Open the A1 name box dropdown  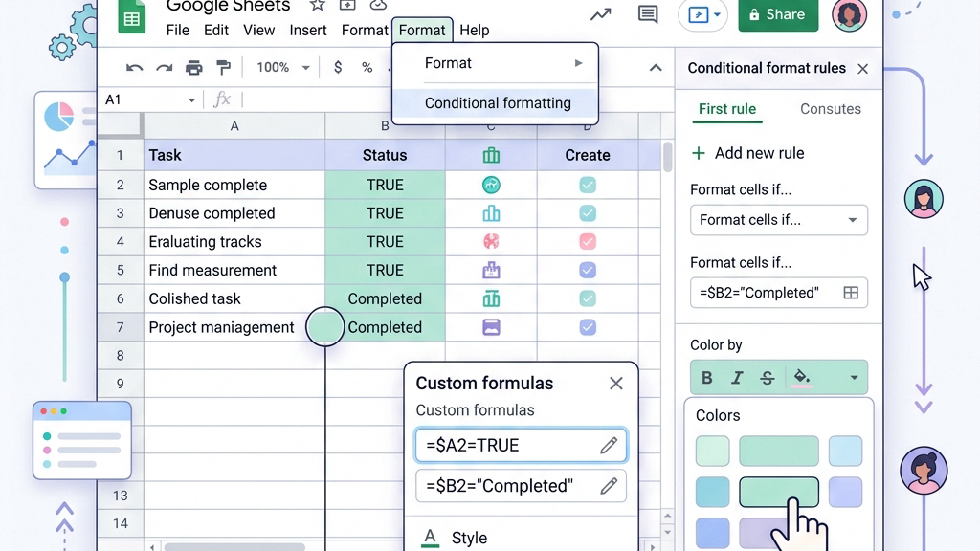click(191, 99)
